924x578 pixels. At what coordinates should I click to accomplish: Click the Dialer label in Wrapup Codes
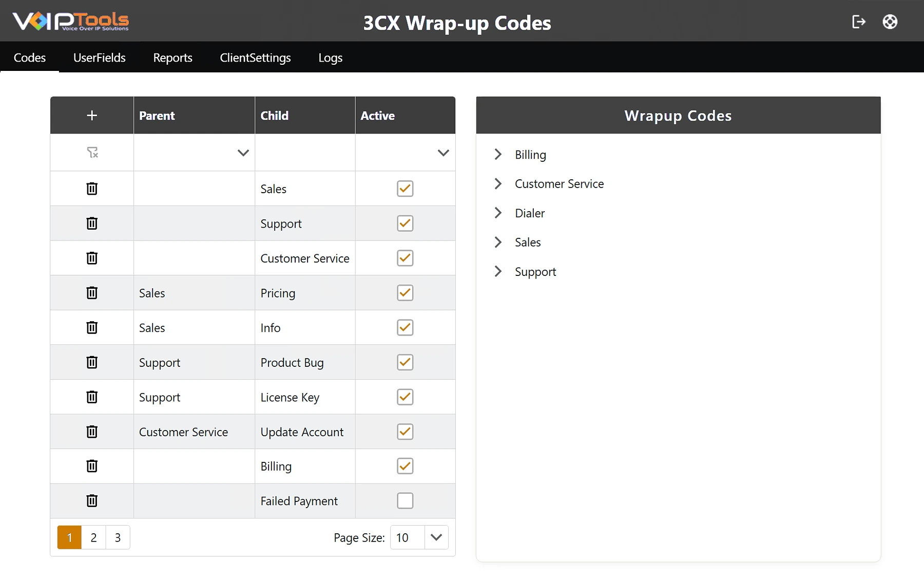click(x=530, y=213)
